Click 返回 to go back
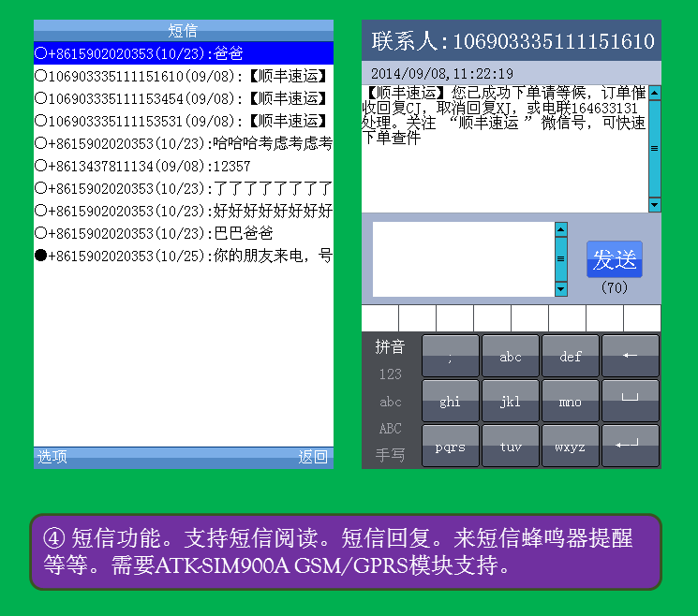The image size is (698, 616). tap(313, 457)
